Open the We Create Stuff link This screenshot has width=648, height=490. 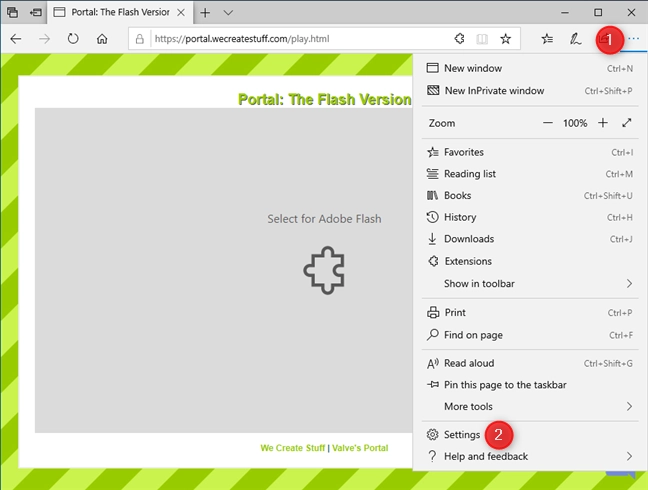[292, 448]
